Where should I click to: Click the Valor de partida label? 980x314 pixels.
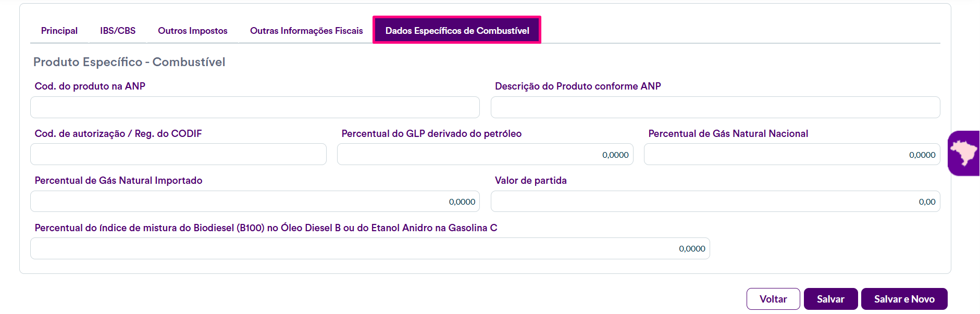click(530, 181)
